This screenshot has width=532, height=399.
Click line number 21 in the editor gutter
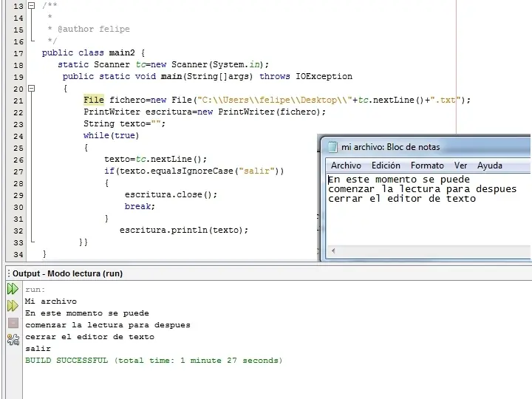[18, 100]
